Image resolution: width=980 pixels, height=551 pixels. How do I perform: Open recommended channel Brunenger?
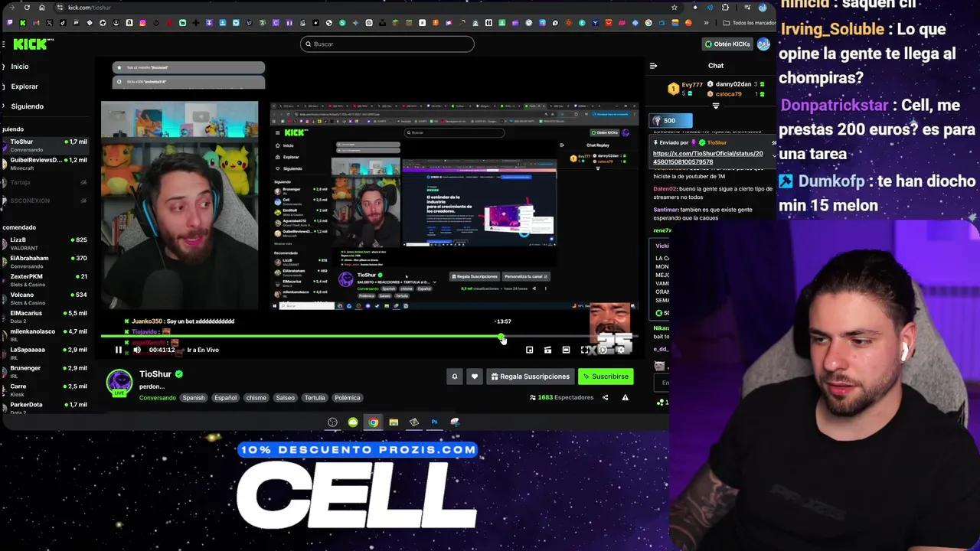pos(46,372)
